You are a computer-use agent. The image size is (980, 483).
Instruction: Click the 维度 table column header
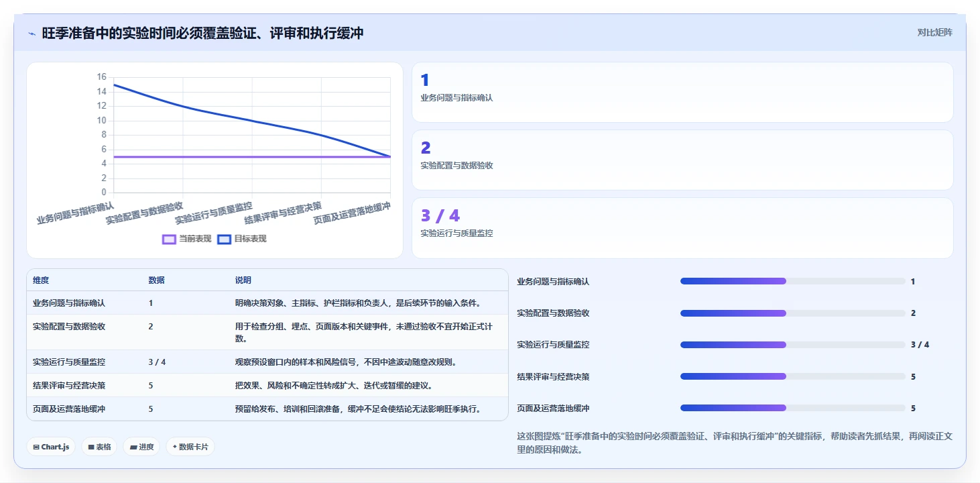[41, 280]
